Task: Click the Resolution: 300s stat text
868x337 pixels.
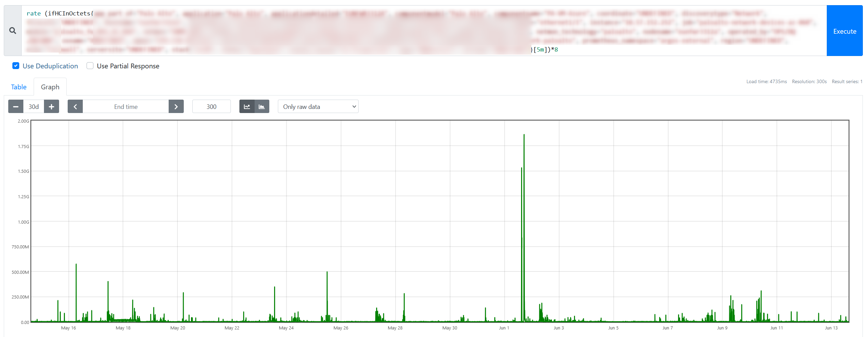Action: point(809,81)
